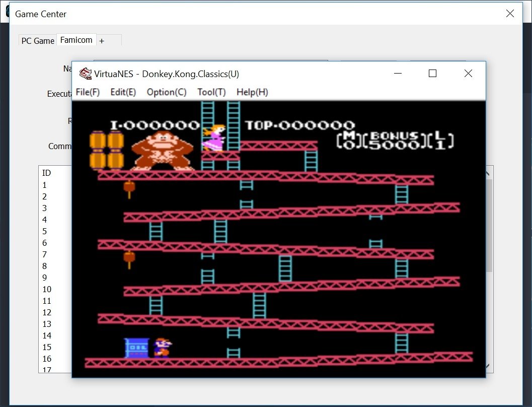
Task: Open the File(F) menu in VirtuaNES
Action: [x=88, y=92]
